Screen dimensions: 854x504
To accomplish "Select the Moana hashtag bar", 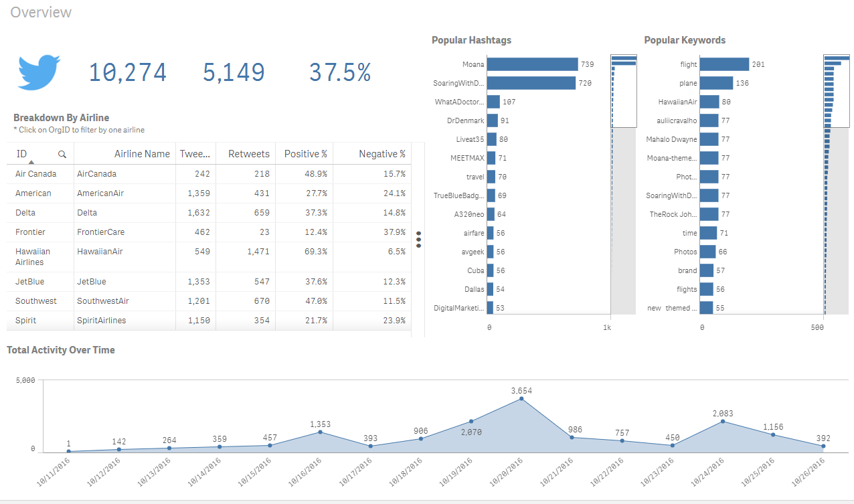I will click(532, 64).
